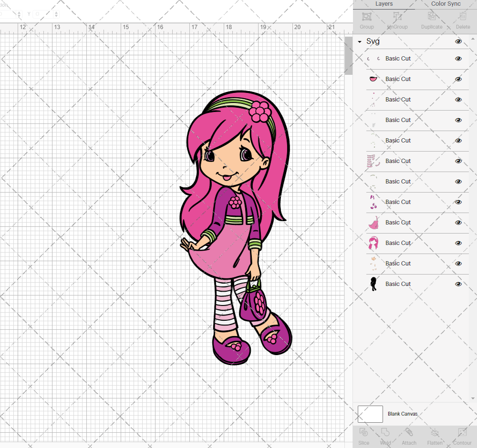
Task: Open the Layers tab
Action: click(x=384, y=4)
